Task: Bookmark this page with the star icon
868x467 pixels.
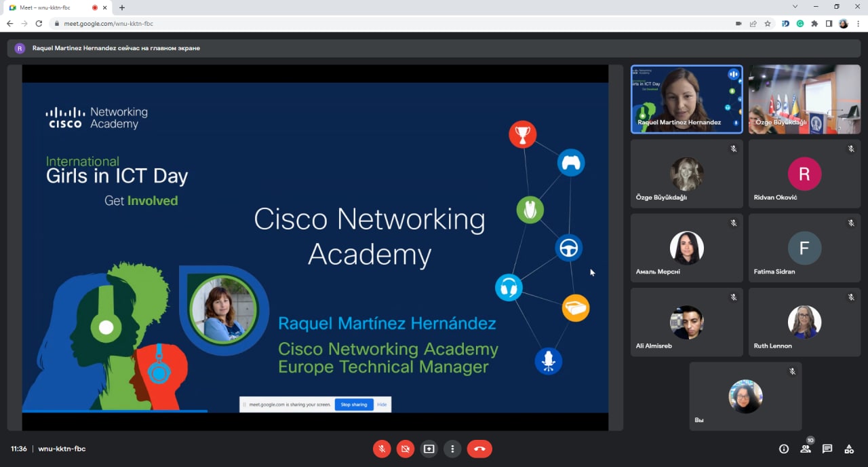Action: click(x=768, y=24)
